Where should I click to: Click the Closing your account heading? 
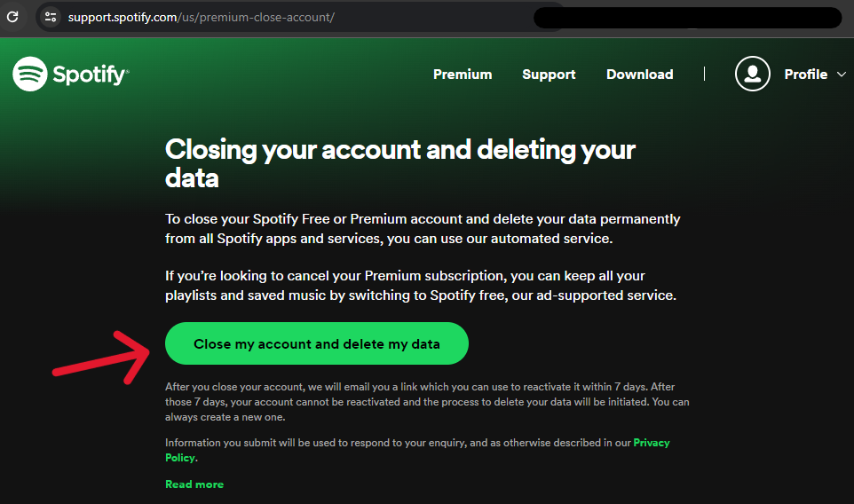(x=399, y=162)
